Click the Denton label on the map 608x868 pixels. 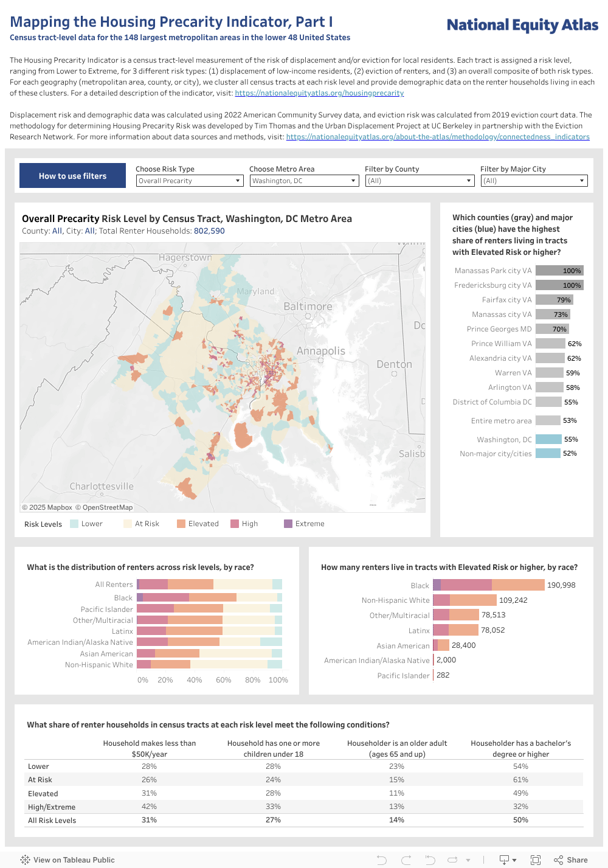click(x=394, y=364)
